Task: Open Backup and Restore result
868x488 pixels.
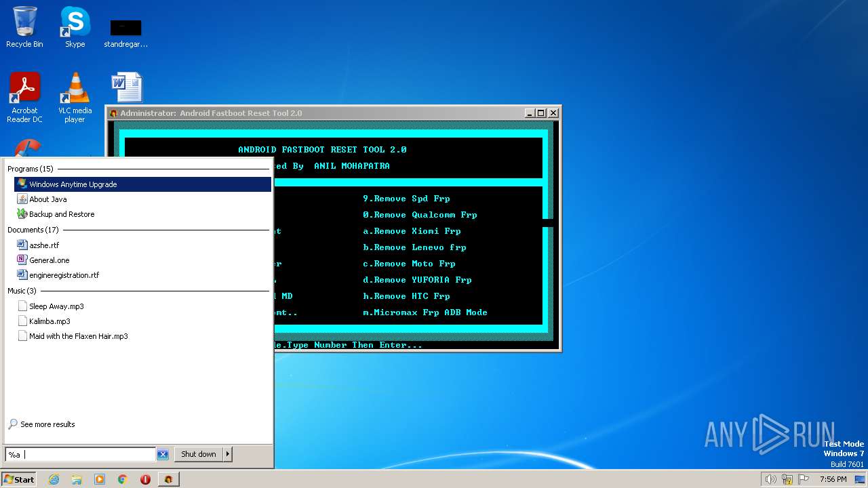Action: point(142,214)
